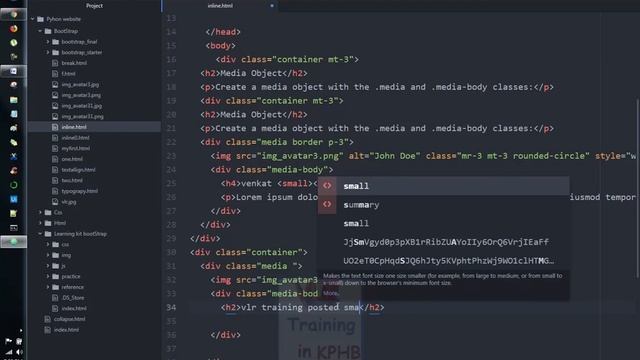This screenshot has height=360, width=640.
Task: Expand the bootstrap_final folder arrow
Action: (x=48, y=42)
